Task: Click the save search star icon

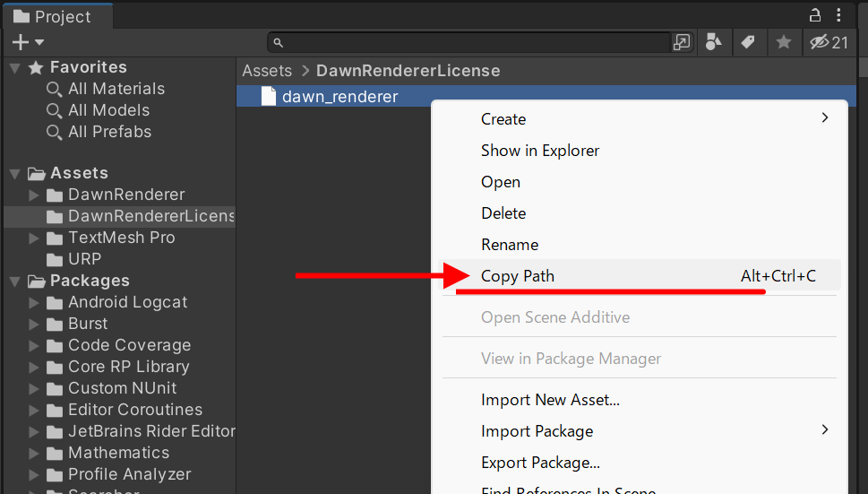Action: [x=783, y=42]
